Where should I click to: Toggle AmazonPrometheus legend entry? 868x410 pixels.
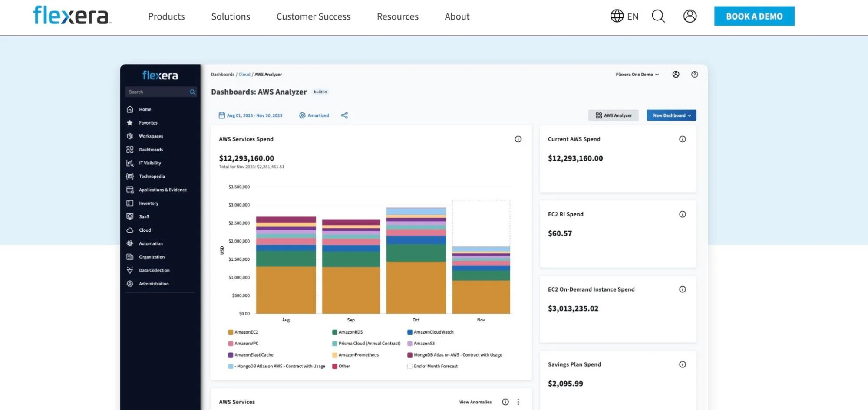356,355
